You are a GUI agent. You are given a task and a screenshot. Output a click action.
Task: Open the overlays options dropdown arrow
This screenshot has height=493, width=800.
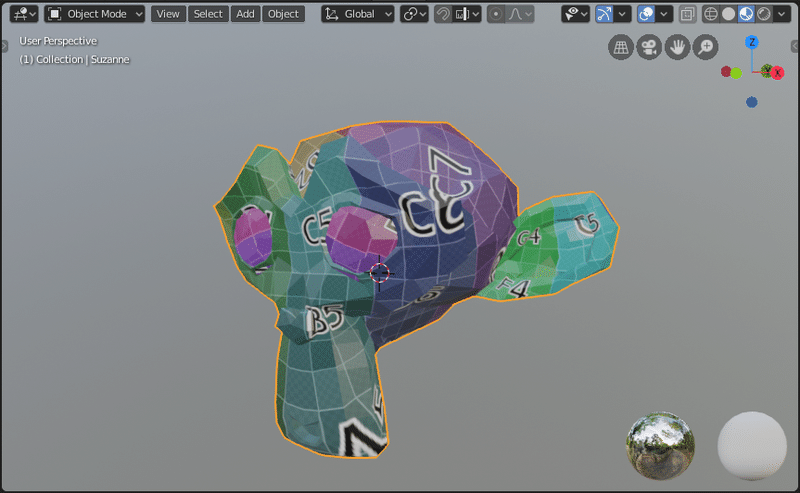click(x=664, y=14)
